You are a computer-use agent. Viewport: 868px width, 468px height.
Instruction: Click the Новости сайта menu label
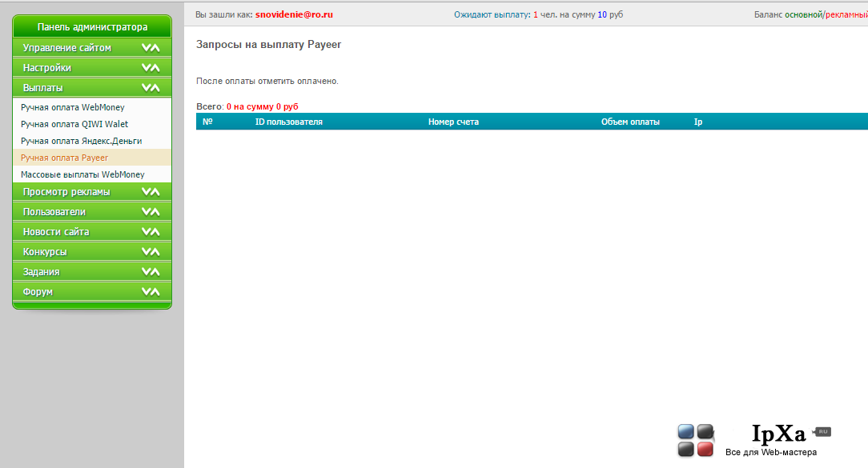tap(56, 232)
